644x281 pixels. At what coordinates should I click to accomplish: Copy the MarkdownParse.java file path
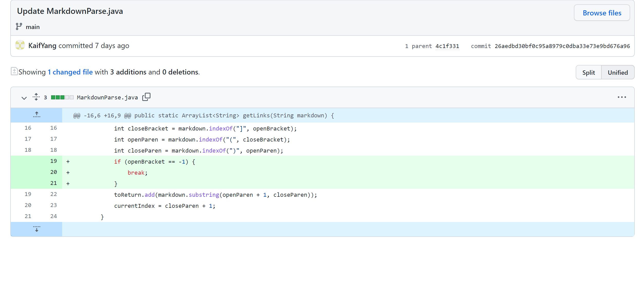coord(146,97)
